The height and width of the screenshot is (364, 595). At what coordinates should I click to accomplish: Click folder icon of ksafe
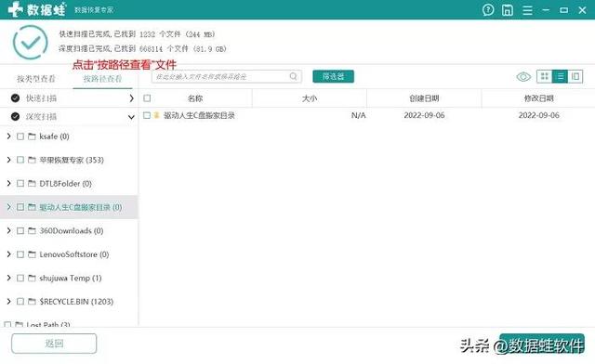(x=32, y=136)
